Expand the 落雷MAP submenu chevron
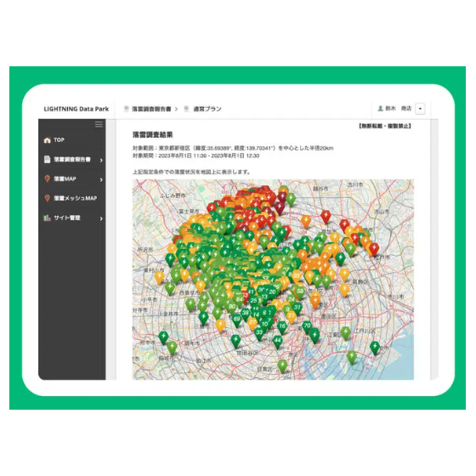The width and height of the screenshot is (476, 476). pyautogui.click(x=101, y=179)
